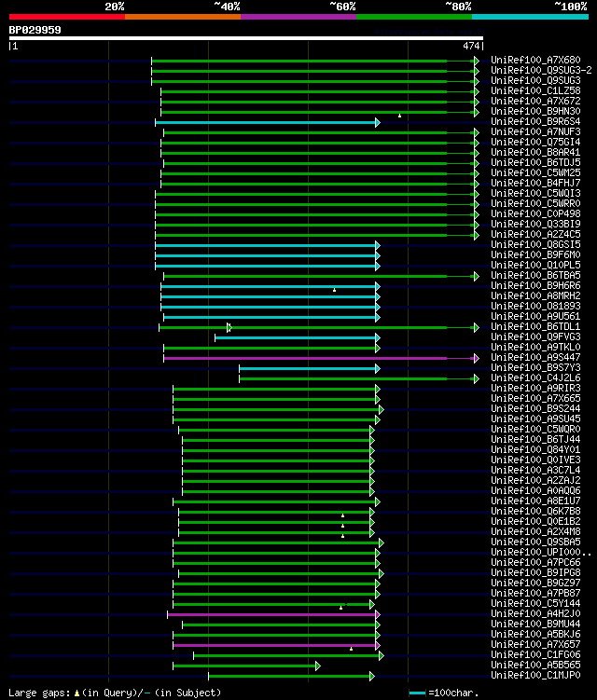
Task: Click the cyan bar of UniRef100_O81893
Action: click(268, 308)
